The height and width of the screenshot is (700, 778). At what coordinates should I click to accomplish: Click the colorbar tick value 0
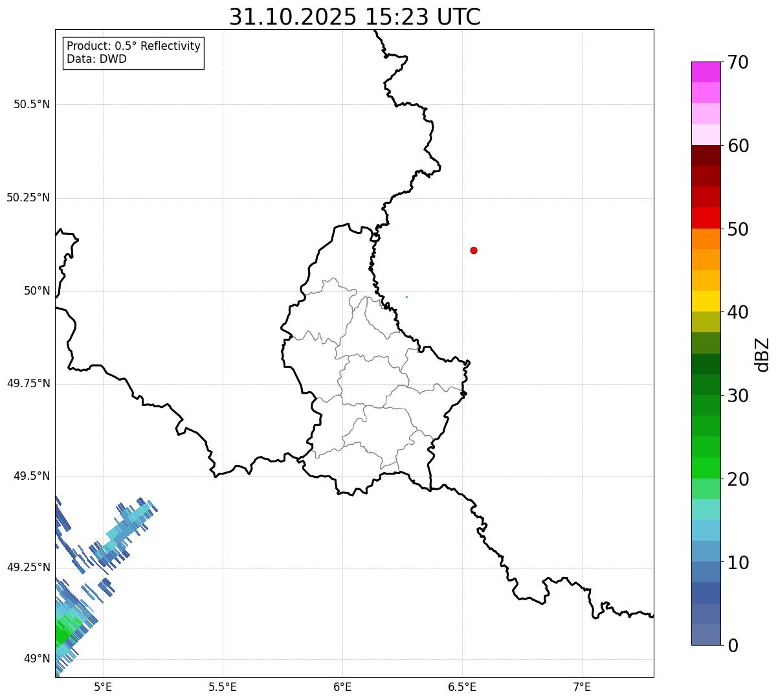(733, 646)
